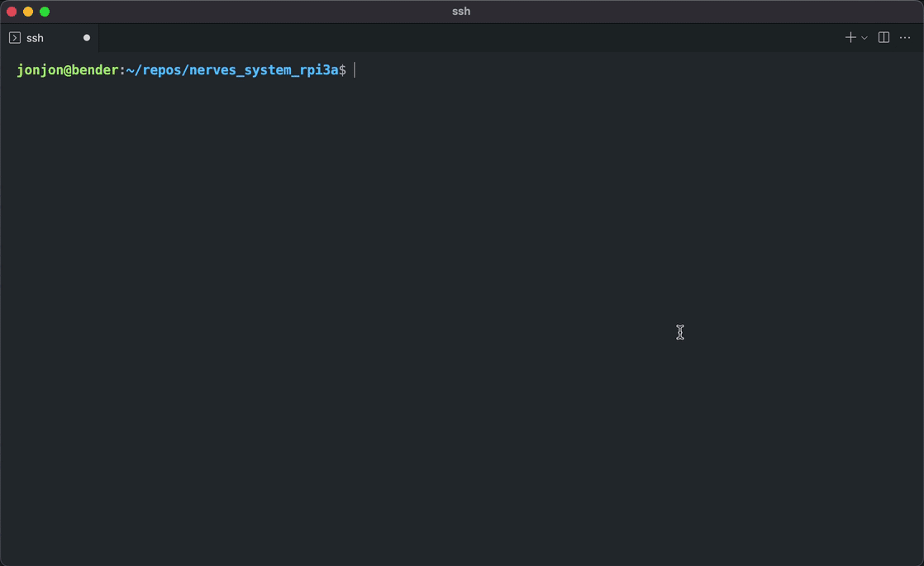Maximize the window with the green button
The image size is (924, 566).
tap(45, 12)
